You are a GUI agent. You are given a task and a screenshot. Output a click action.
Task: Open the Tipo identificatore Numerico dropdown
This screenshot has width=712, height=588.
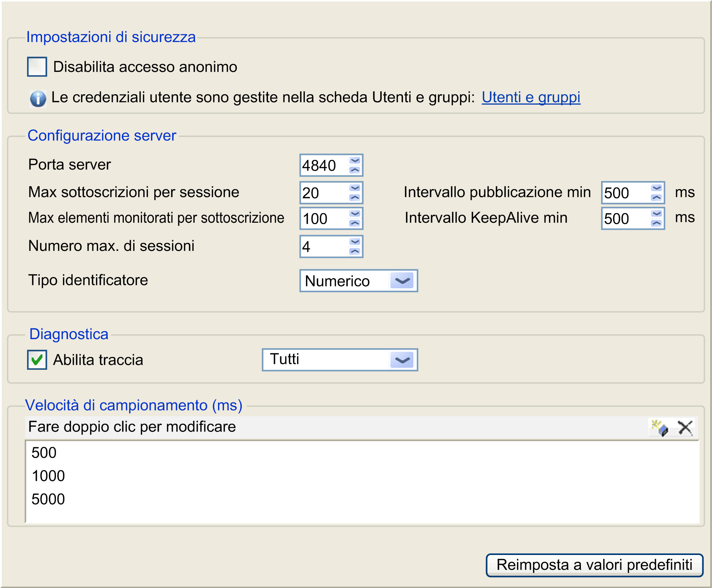coord(402,281)
